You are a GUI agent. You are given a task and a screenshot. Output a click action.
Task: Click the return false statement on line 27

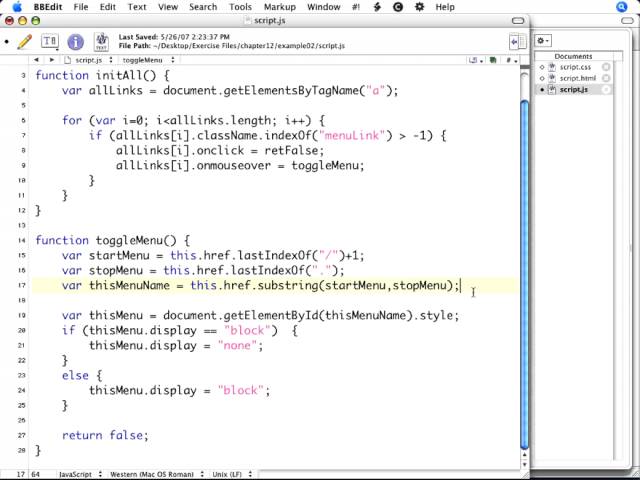click(x=105, y=435)
